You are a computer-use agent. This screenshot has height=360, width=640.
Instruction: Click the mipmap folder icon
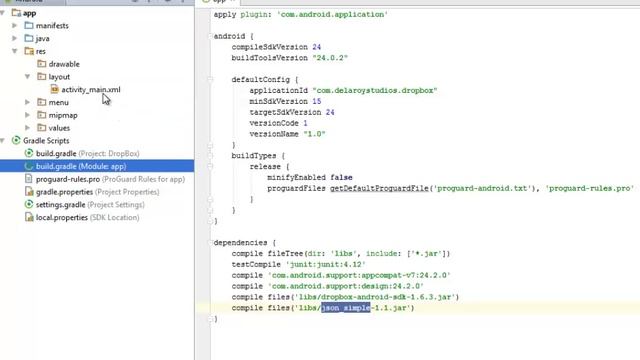click(x=42, y=115)
